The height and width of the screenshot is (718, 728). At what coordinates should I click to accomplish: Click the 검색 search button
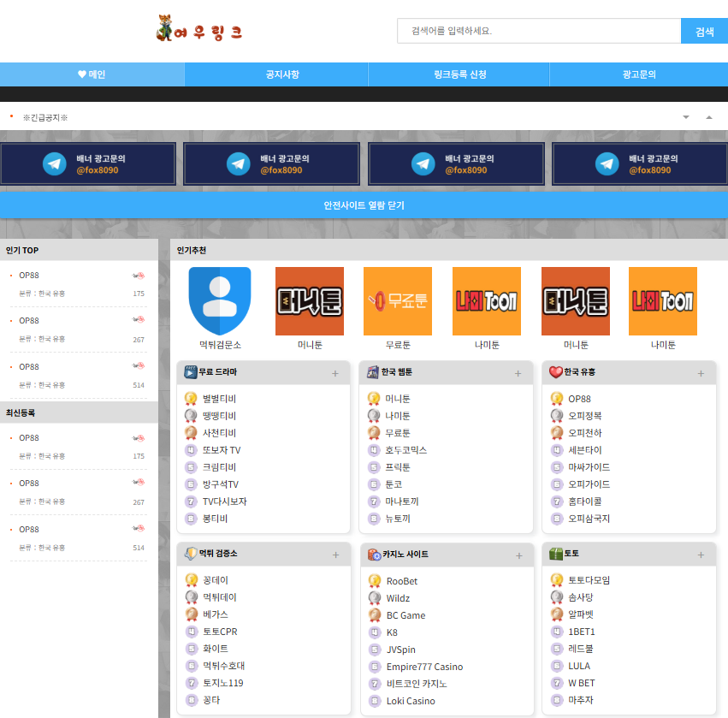pyautogui.click(x=704, y=31)
